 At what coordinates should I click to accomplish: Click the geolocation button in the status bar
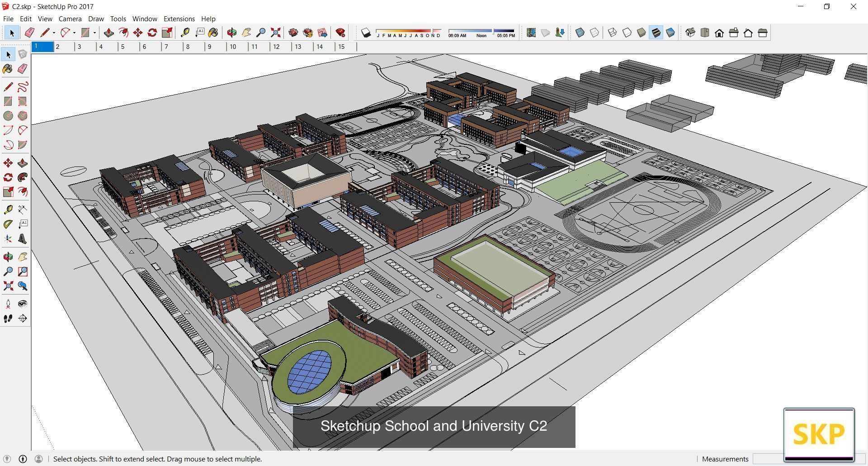7,459
